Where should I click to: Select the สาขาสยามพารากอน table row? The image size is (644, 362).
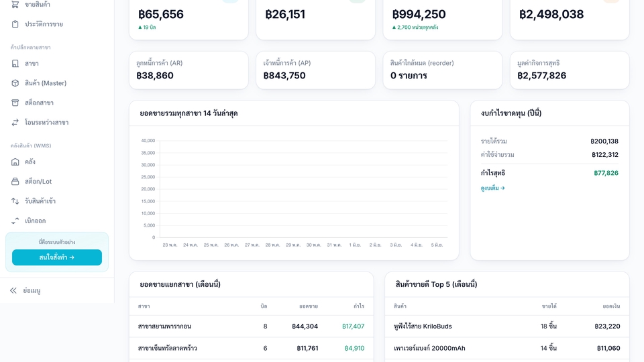pos(252,326)
